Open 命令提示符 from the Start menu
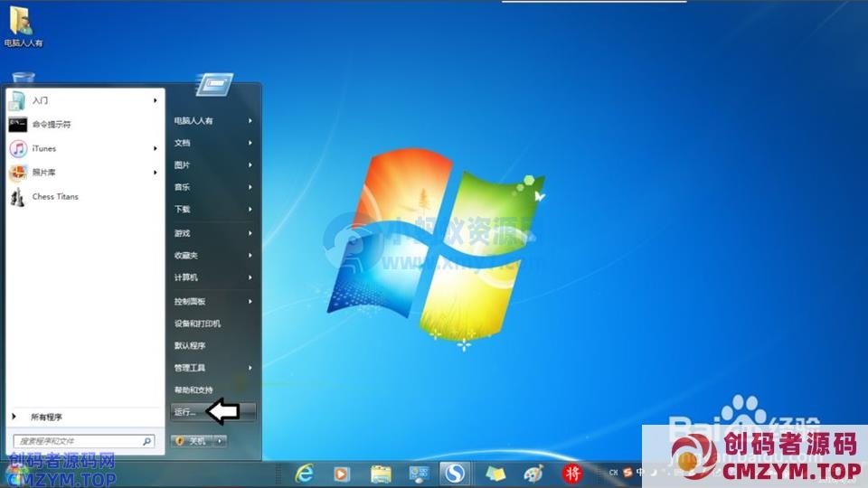Viewport: 868px width, 488px height. [x=51, y=125]
